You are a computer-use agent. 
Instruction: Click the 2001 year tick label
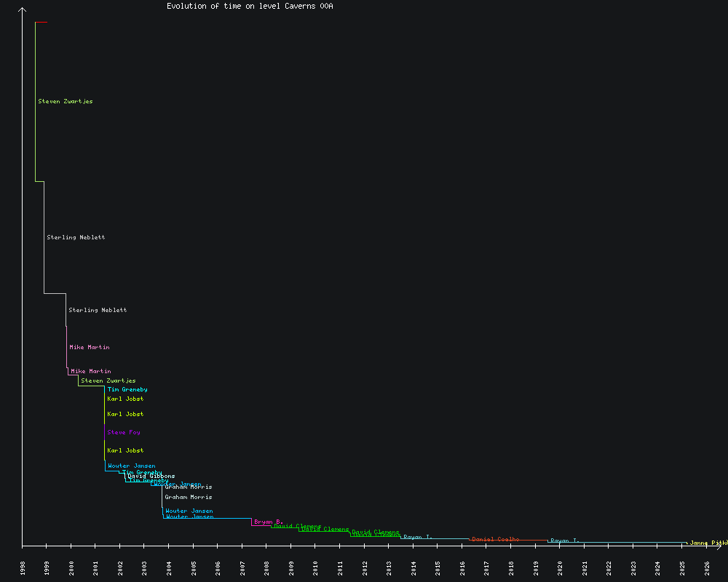click(96, 568)
